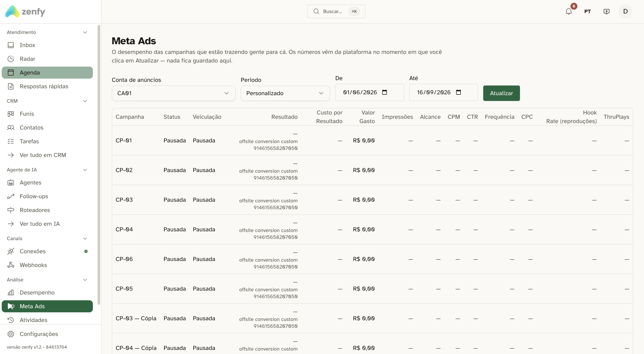Click campaign name CP-02
This screenshot has width=644, height=354.
tap(124, 170)
